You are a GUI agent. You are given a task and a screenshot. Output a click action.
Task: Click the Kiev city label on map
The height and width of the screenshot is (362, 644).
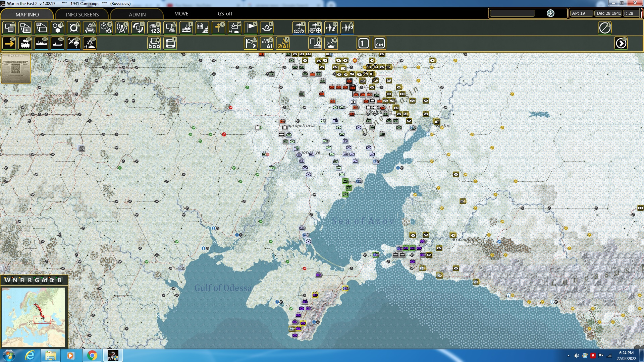(x=125, y=72)
